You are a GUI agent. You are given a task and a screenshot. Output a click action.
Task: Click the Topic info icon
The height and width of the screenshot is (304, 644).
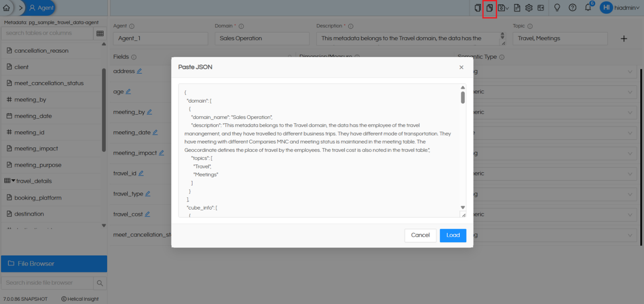(530, 27)
